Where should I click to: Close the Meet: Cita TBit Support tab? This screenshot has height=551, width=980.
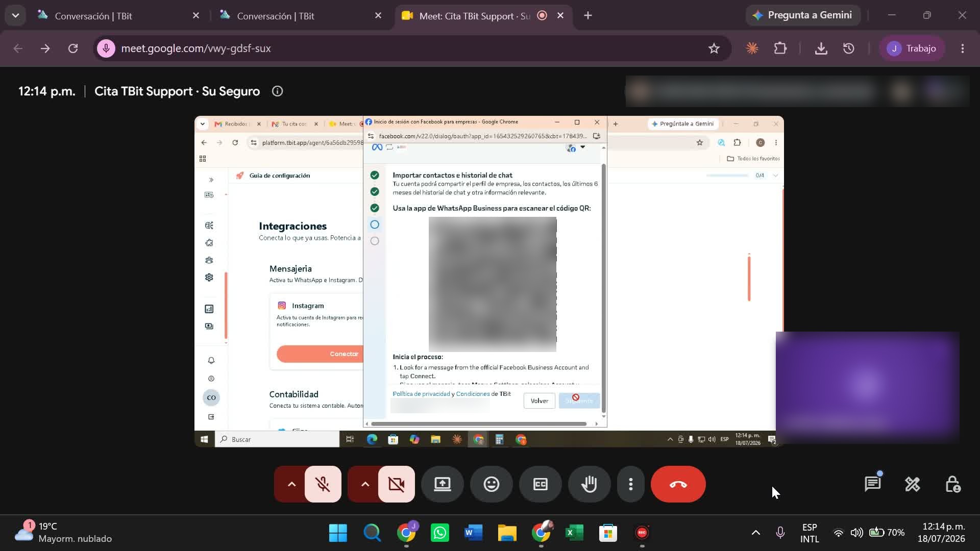click(560, 16)
